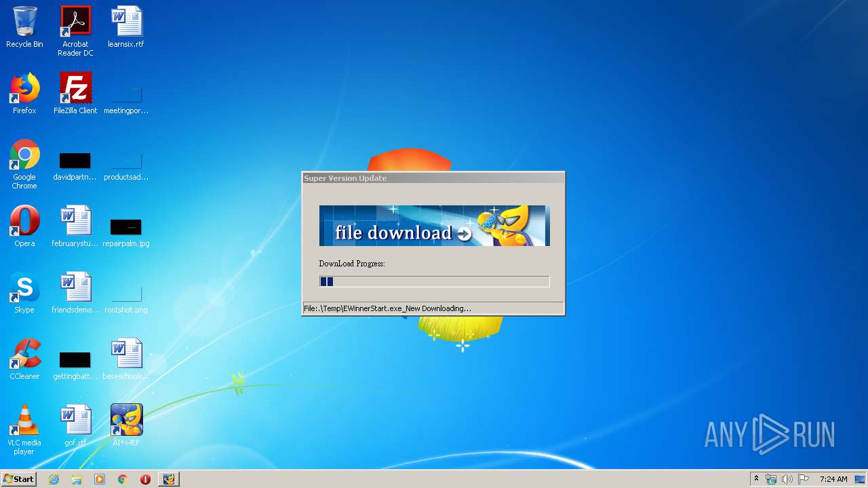Open the Action Center flag icon
868x488 pixels.
point(803,479)
